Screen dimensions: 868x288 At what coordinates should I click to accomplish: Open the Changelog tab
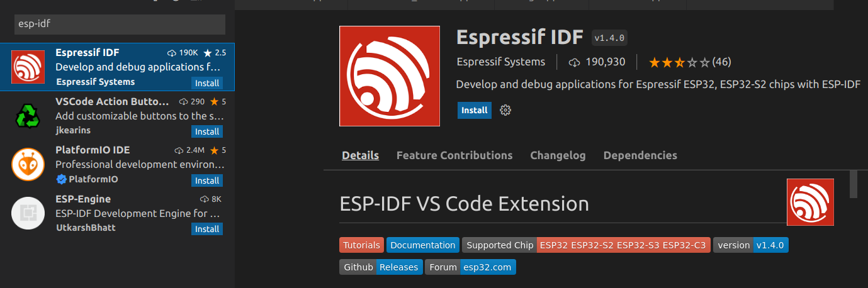click(558, 155)
